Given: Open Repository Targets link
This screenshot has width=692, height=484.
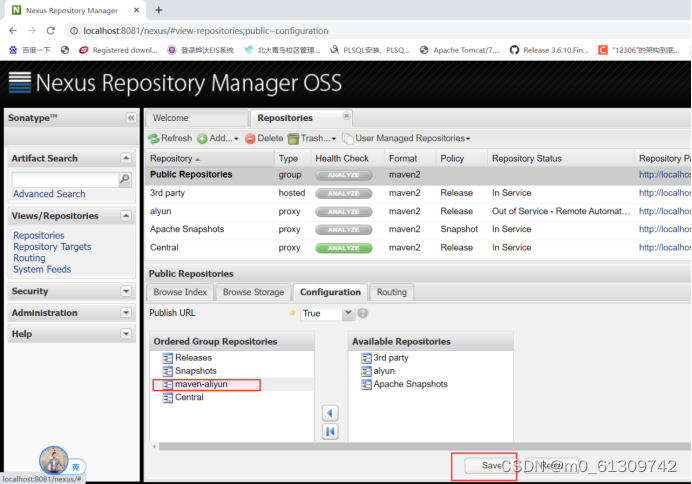Looking at the screenshot, I should pyautogui.click(x=52, y=247).
